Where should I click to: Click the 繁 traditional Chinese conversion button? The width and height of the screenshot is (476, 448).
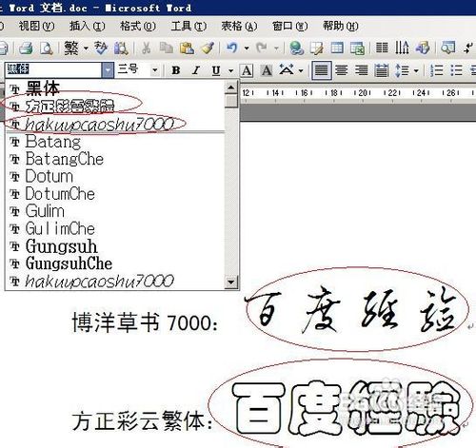pos(71,49)
